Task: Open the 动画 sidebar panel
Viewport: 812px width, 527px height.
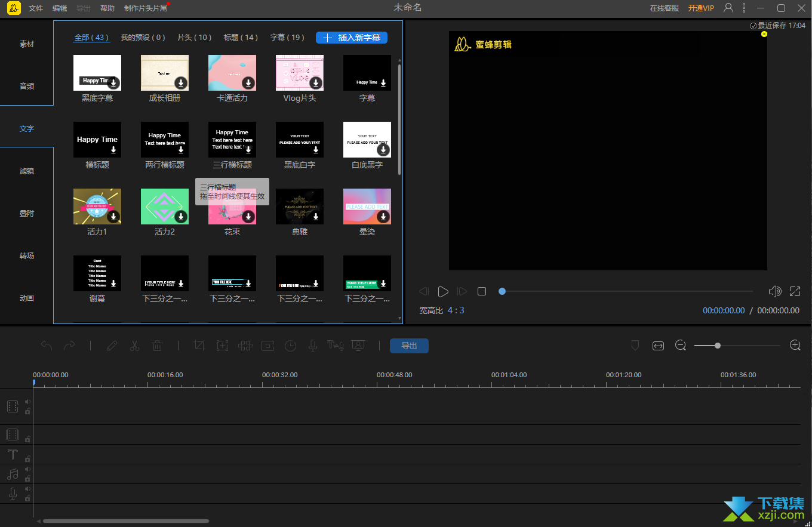Action: (27, 298)
